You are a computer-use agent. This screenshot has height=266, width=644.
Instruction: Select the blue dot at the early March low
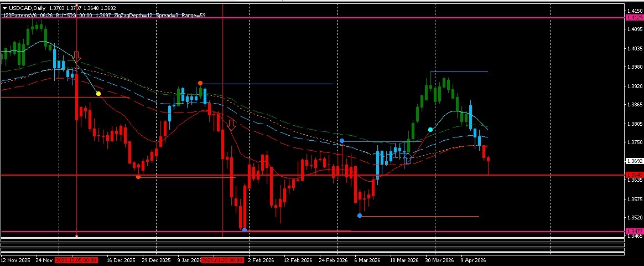point(360,216)
